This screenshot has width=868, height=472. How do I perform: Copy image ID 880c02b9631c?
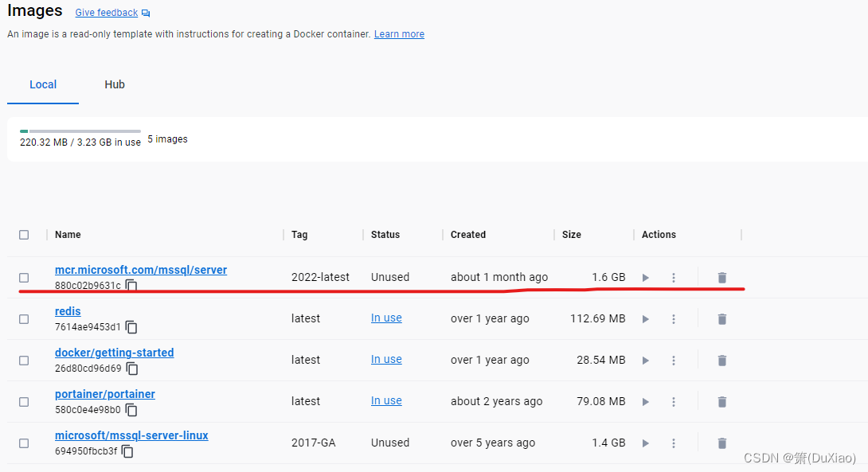coord(131,286)
